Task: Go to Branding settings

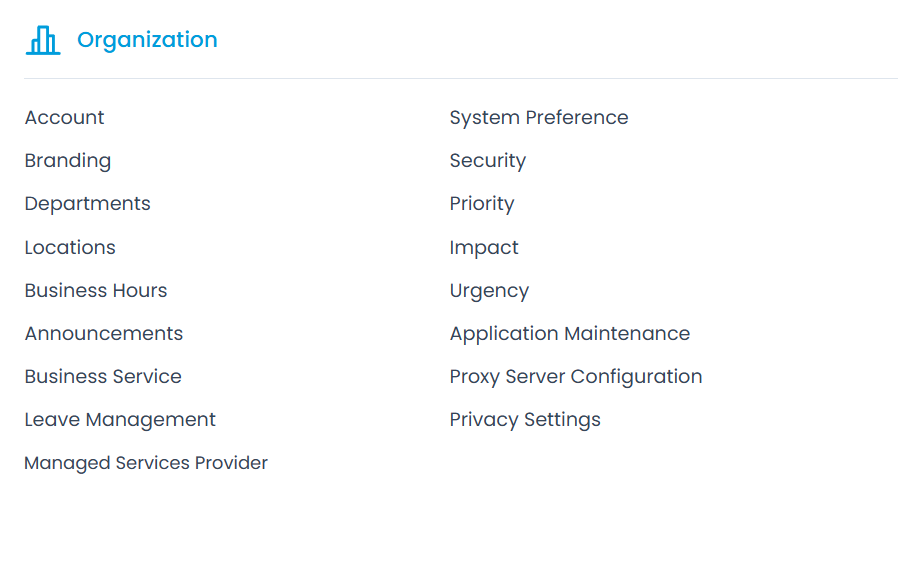Action: click(x=68, y=161)
